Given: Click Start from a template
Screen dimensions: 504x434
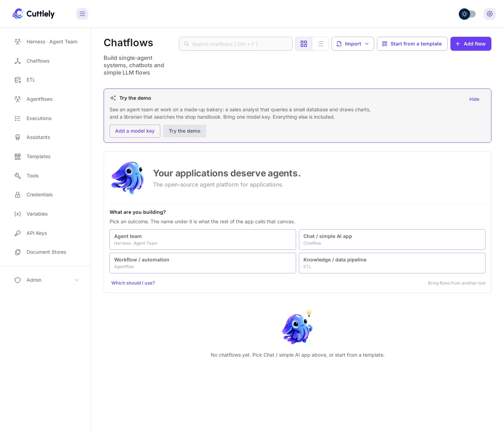Looking at the screenshot, I should (x=412, y=44).
